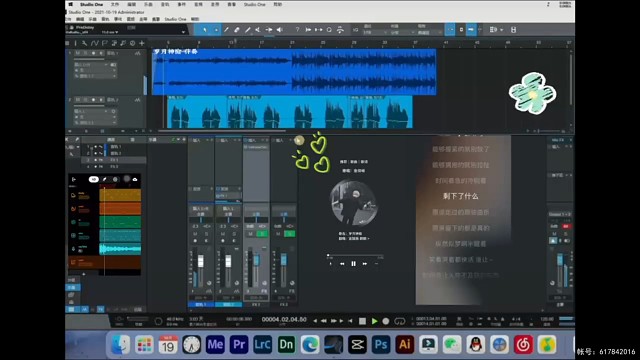Screen dimensions: 640x360
Task: Open the snap mode dropdown in toolbar
Action: coord(429,32)
